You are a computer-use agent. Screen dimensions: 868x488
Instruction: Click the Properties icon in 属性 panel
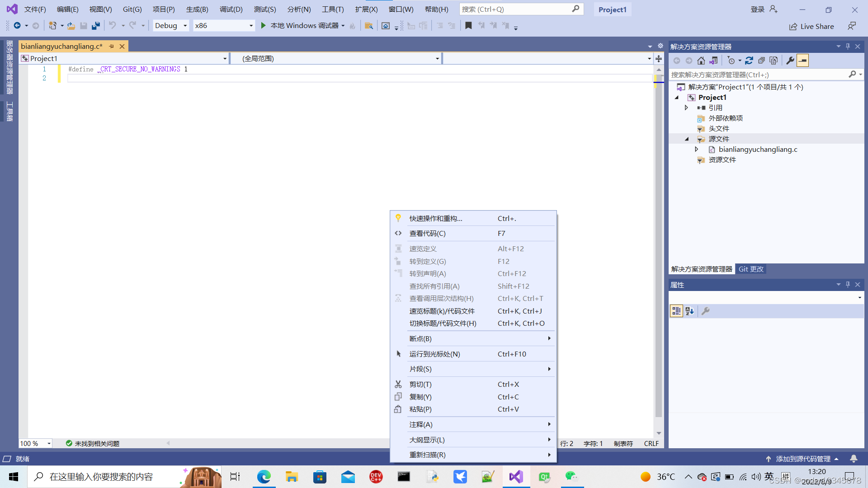coord(705,310)
